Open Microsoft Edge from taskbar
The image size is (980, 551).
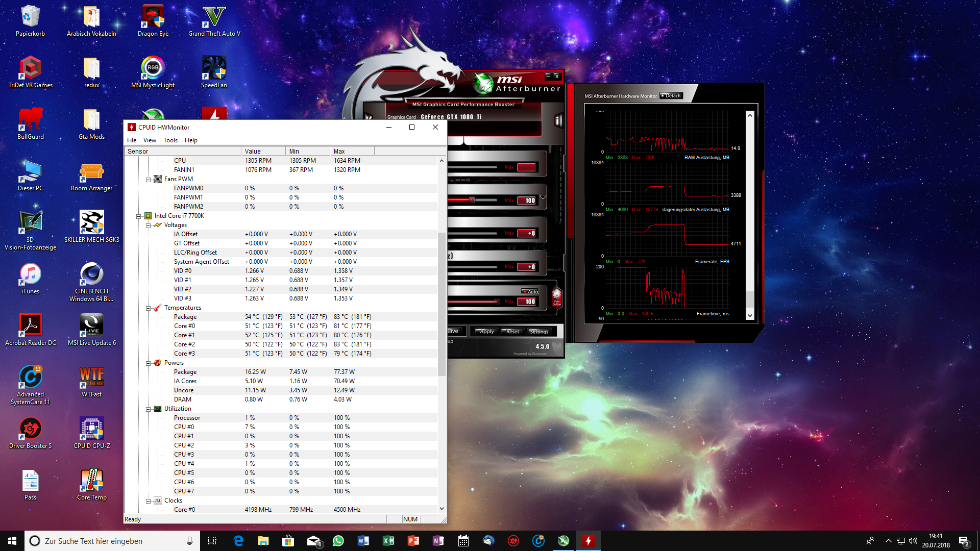point(238,541)
